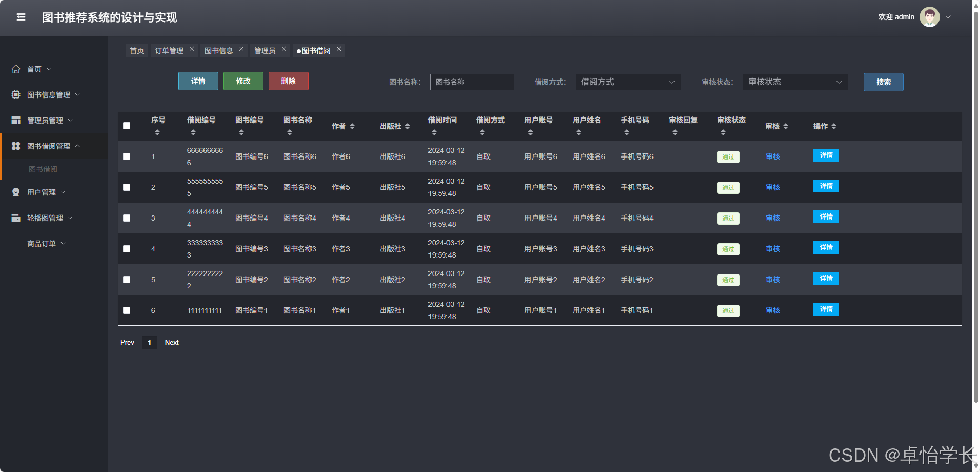Tick the select-all checkbox in table header
The width and height of the screenshot is (980, 472).
tap(127, 126)
